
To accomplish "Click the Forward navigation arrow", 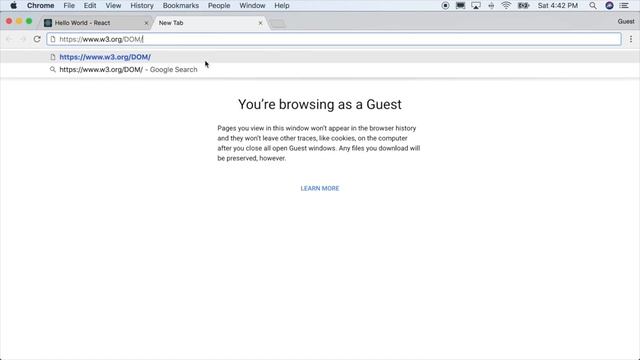I will 23,39.
